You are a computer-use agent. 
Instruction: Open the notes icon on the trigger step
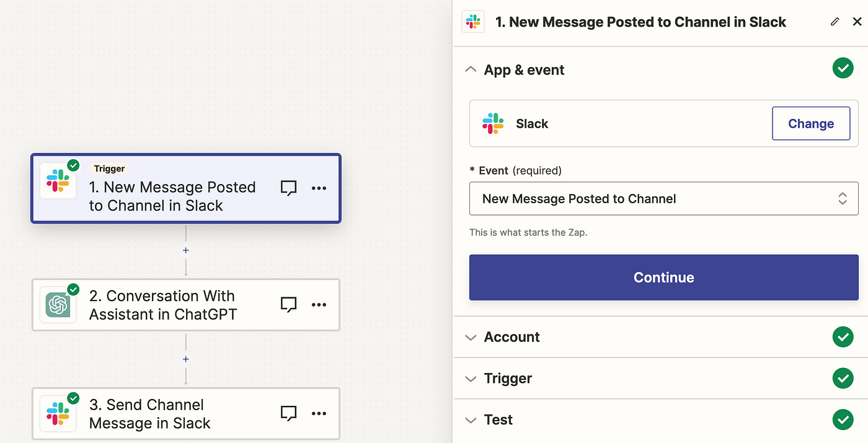tap(288, 188)
